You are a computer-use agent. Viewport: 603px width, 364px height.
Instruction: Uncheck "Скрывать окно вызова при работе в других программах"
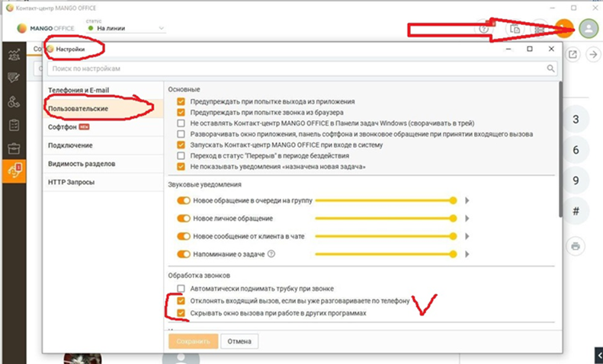[x=181, y=313]
